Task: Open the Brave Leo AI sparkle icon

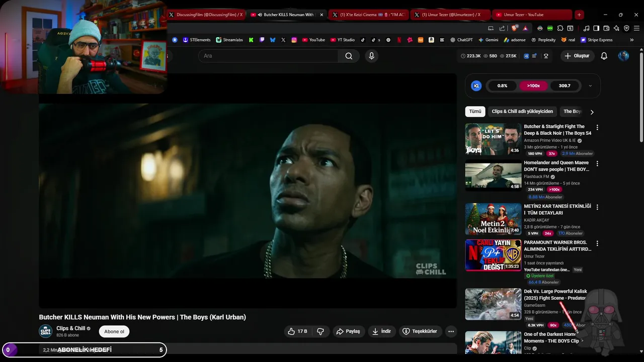Action: pos(616,28)
